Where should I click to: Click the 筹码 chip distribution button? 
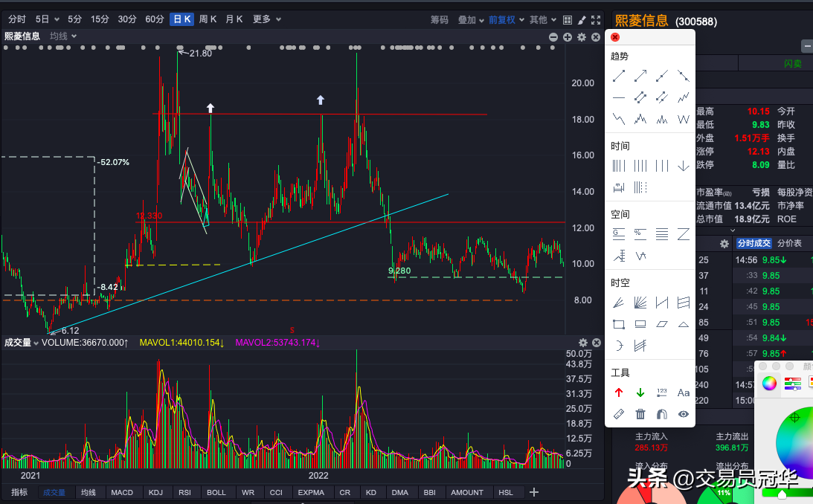[x=439, y=19]
